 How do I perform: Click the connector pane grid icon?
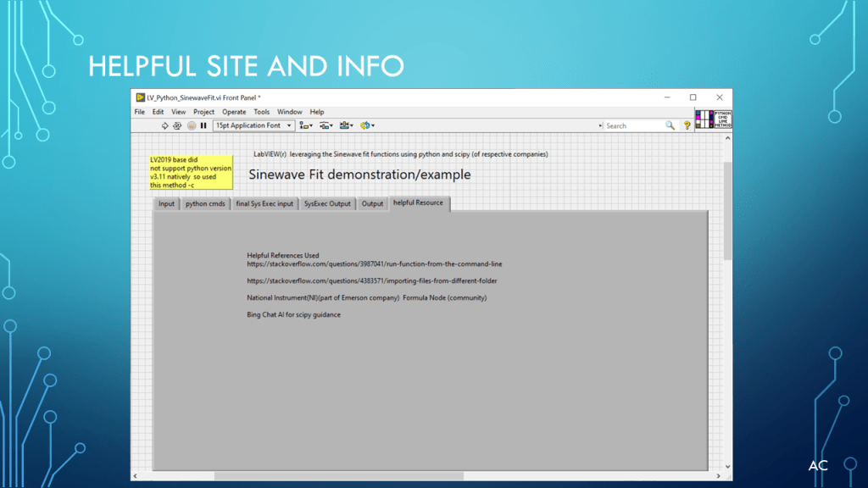pyautogui.click(x=704, y=119)
